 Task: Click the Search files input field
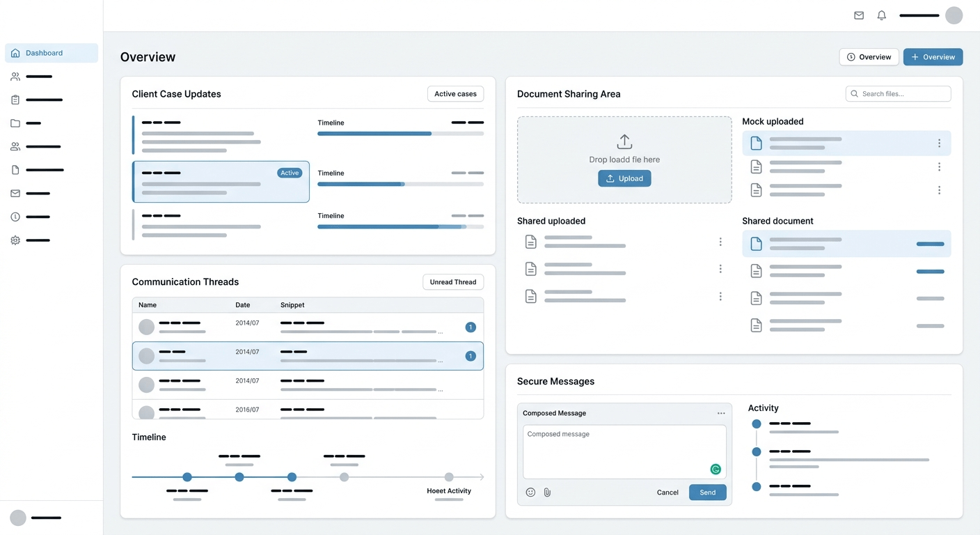tap(898, 94)
